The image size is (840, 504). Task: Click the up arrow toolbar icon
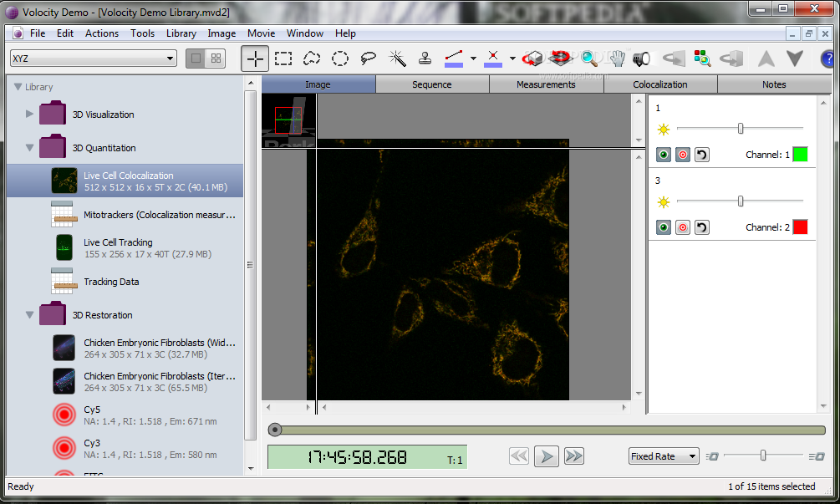pyautogui.click(x=766, y=59)
